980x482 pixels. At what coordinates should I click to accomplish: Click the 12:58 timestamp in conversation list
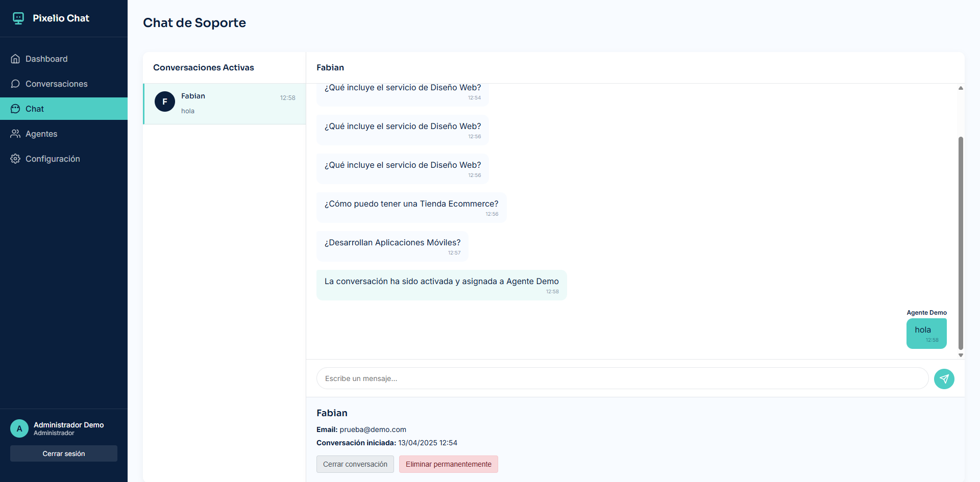point(287,98)
